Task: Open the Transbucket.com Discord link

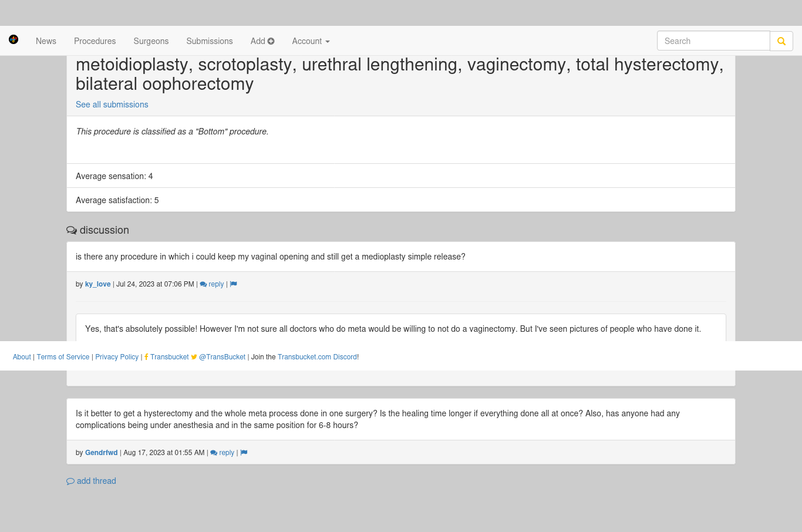Action: point(317,357)
